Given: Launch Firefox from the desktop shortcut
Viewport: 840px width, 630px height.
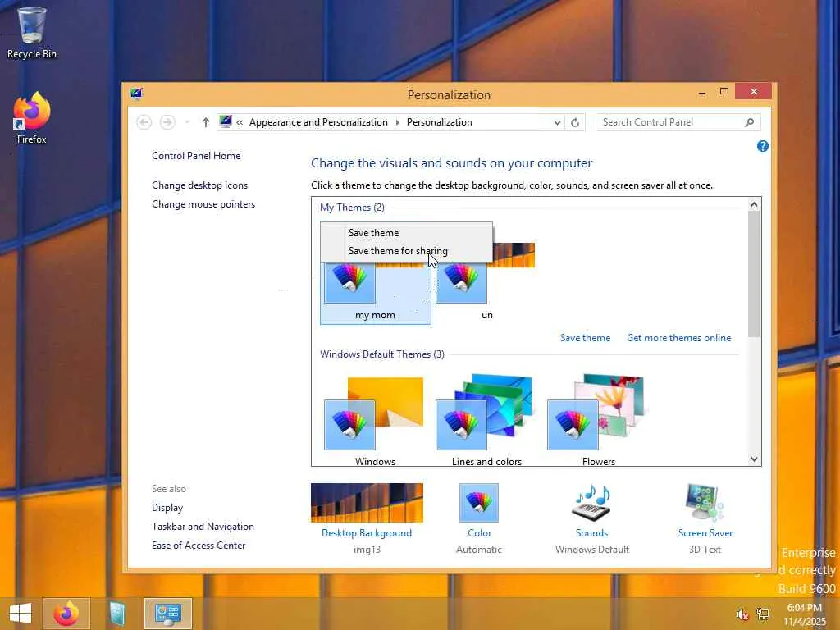Looking at the screenshot, I should coord(32,118).
